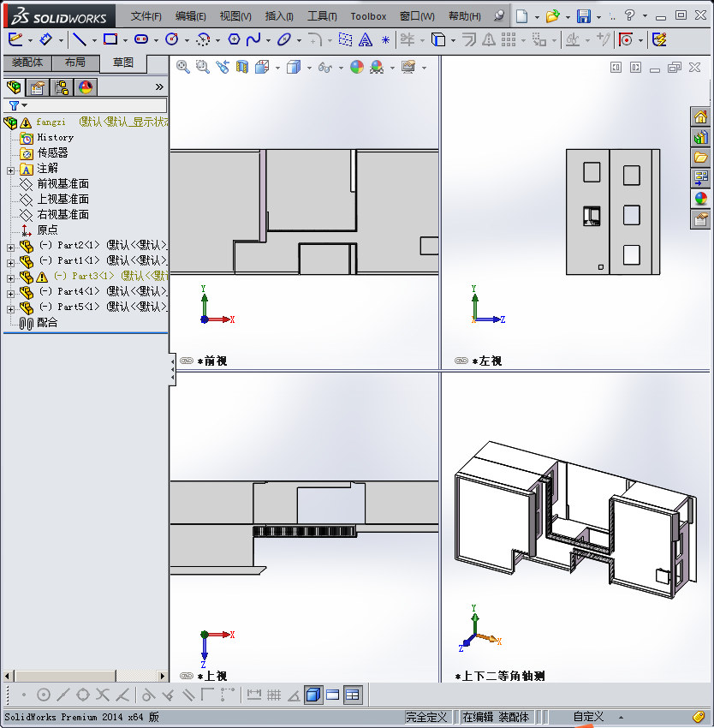Click the Section View icon
This screenshot has width=714, height=728.
[242, 68]
